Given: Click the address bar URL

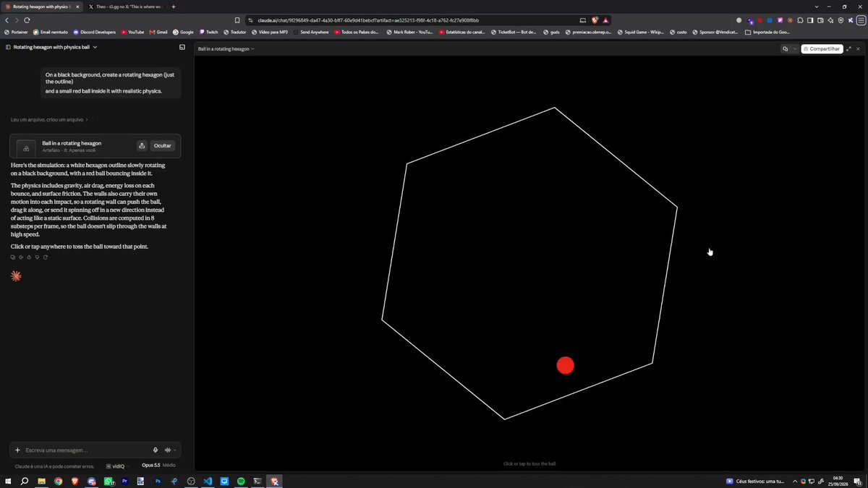Looking at the screenshot, I should pos(368,20).
